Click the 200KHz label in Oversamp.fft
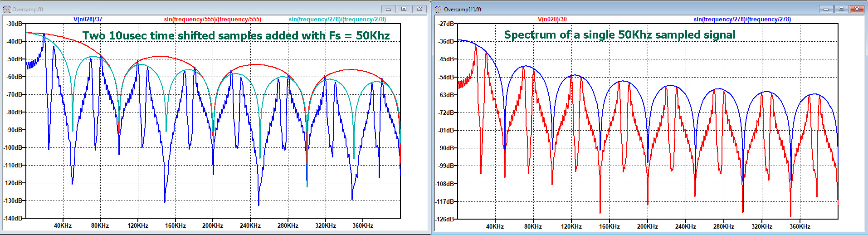The image size is (868, 235). [212, 225]
